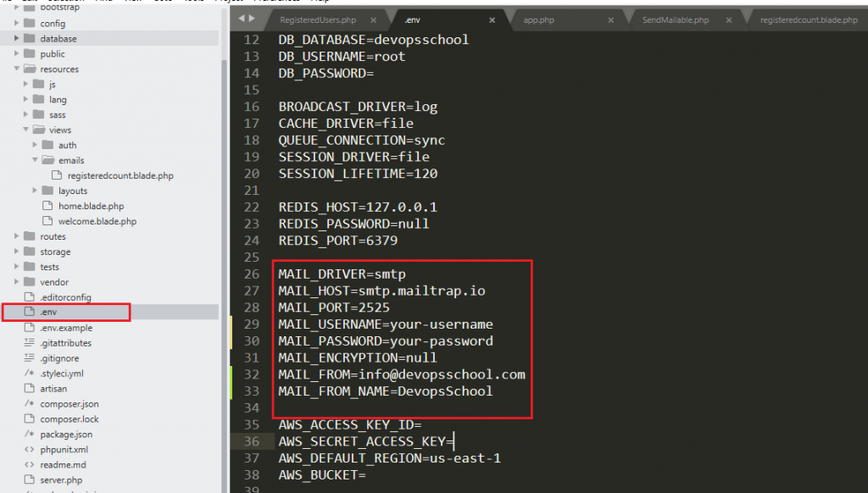The height and width of the screenshot is (493, 868).
Task: Collapse the views folder tree
Action: (x=27, y=130)
